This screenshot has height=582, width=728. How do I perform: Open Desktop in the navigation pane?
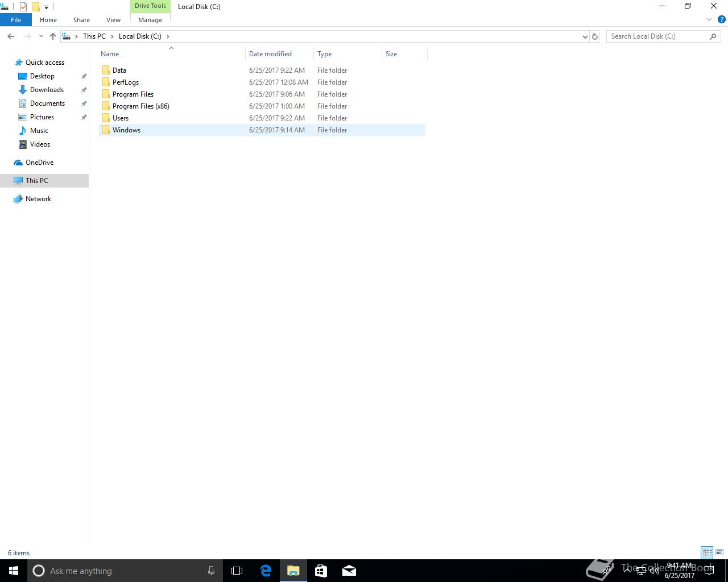[x=42, y=76]
